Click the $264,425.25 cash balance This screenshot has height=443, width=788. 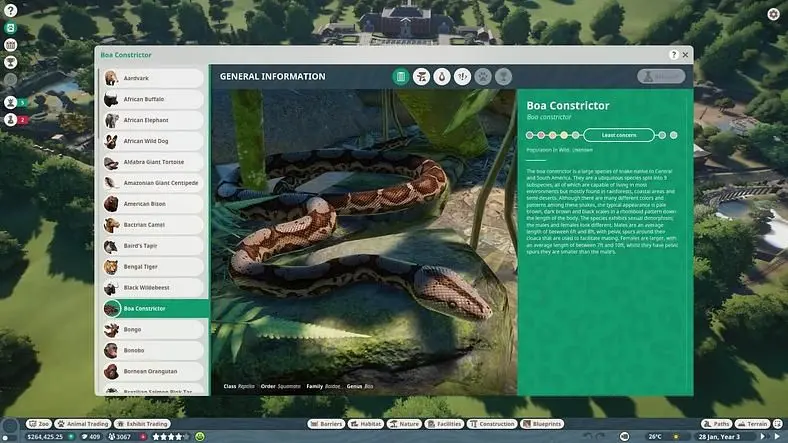45,437
